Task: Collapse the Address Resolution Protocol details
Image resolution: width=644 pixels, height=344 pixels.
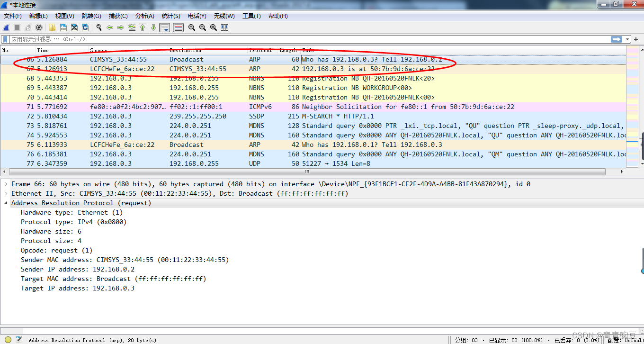Action: point(6,203)
